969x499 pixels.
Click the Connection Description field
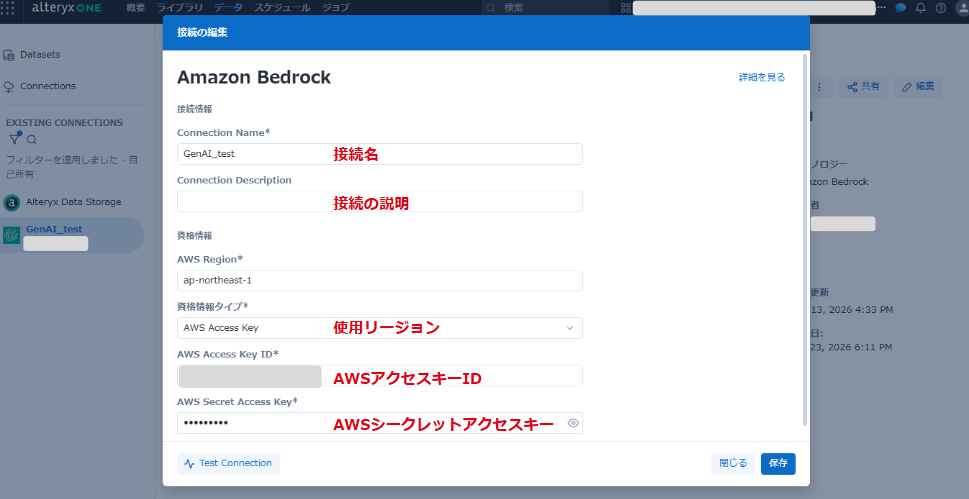(x=379, y=202)
